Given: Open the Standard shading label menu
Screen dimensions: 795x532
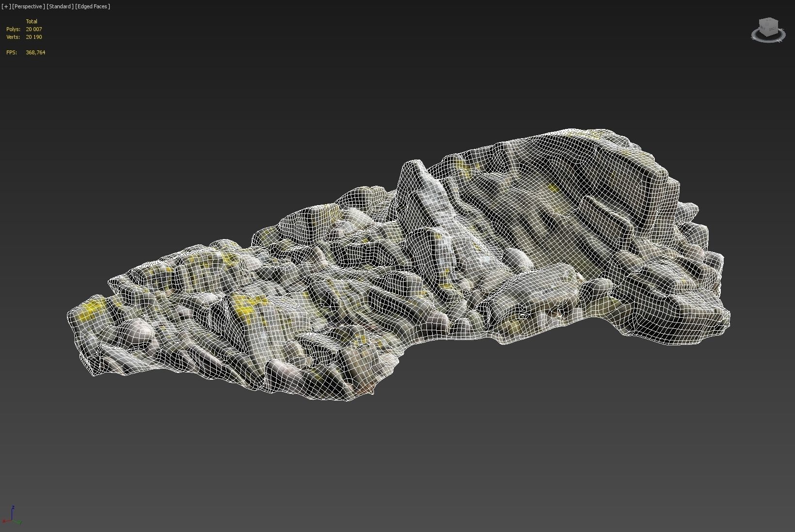Looking at the screenshot, I should pyautogui.click(x=60, y=6).
